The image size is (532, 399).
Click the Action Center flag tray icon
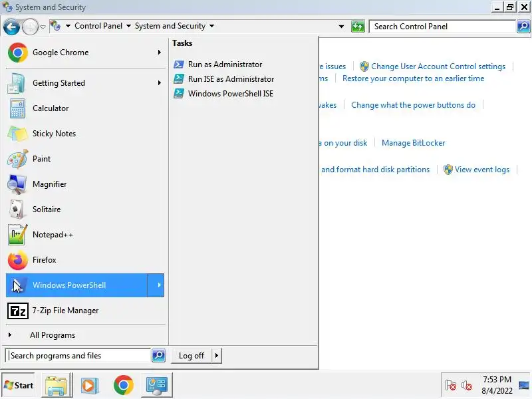(x=451, y=385)
